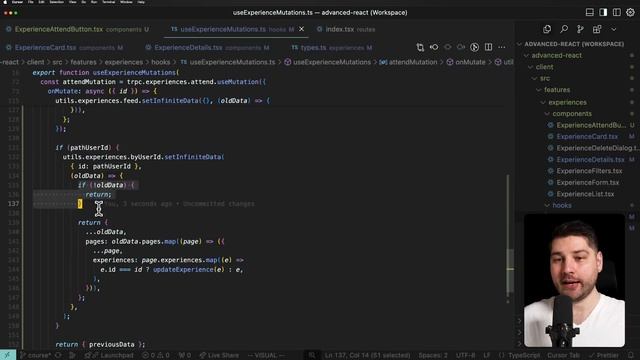Image resolution: width=640 pixels, height=360 pixels.
Task: Open the notifications bell in status bar
Action: click(x=631, y=355)
